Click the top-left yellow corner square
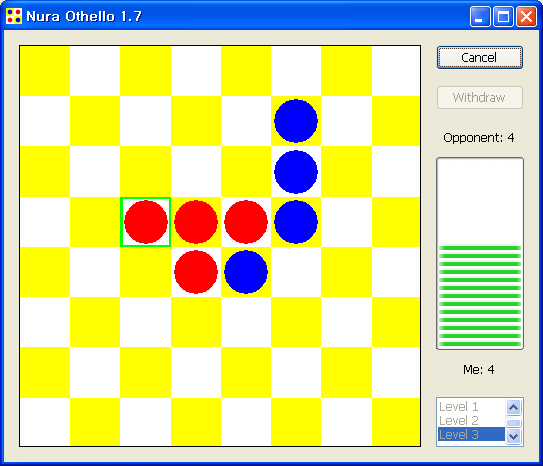This screenshot has width=543, height=466. point(45,71)
